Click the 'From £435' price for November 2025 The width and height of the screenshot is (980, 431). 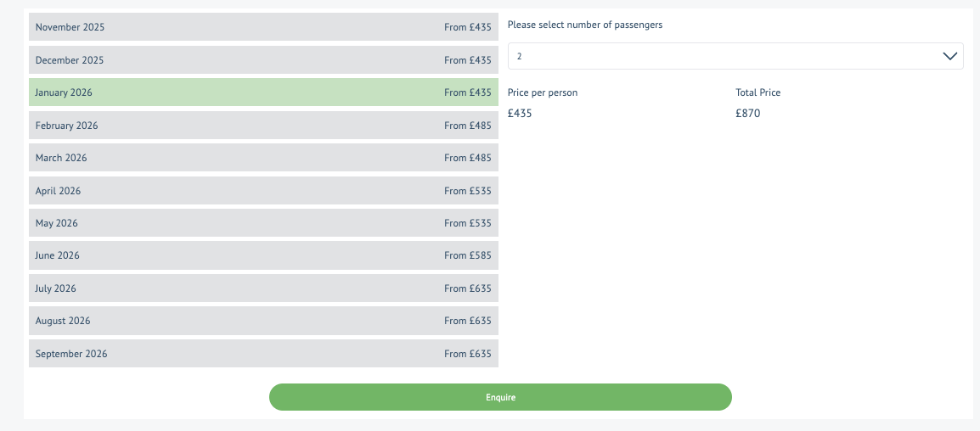(x=467, y=27)
